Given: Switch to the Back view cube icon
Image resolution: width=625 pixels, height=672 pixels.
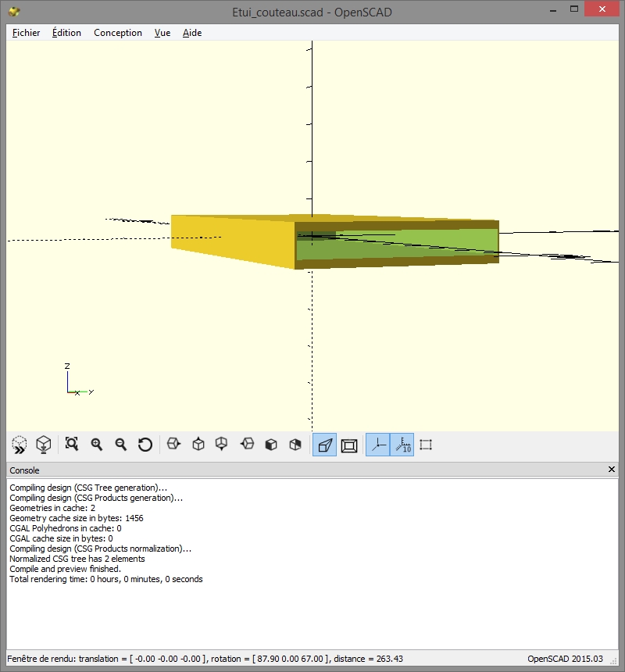Looking at the screenshot, I should click(x=295, y=445).
